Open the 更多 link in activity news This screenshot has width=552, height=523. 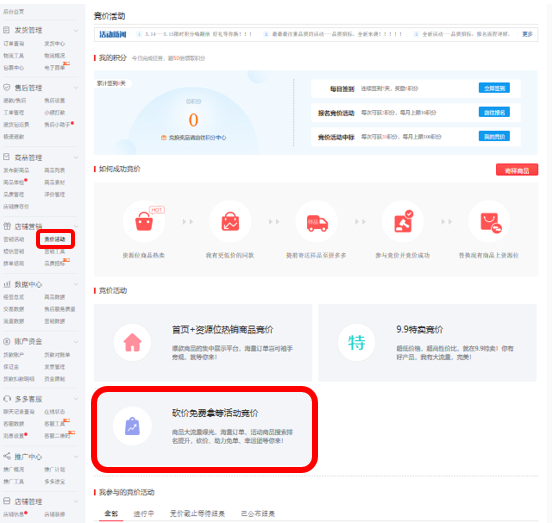pos(527,34)
